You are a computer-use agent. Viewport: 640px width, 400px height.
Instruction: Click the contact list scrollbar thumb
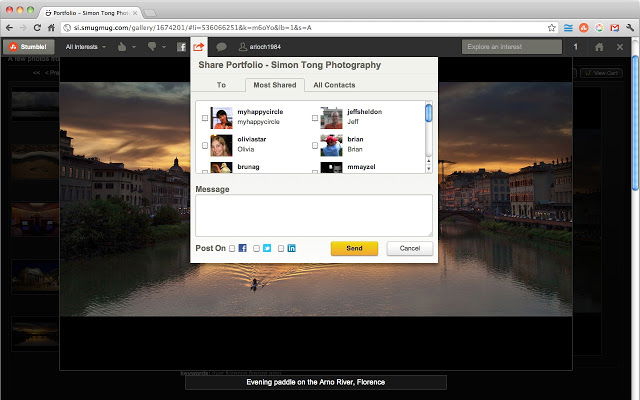tap(429, 113)
